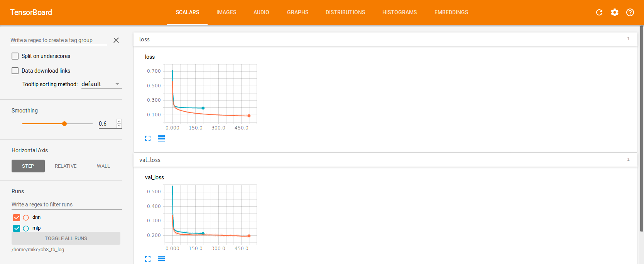Switch to the AUDIO tab
This screenshot has height=264, width=644.
(x=261, y=12)
